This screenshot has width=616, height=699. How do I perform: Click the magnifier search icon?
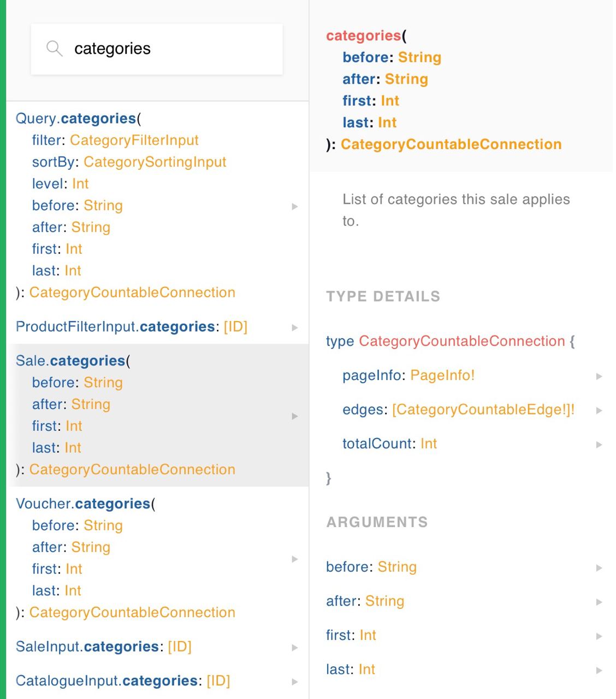54,49
